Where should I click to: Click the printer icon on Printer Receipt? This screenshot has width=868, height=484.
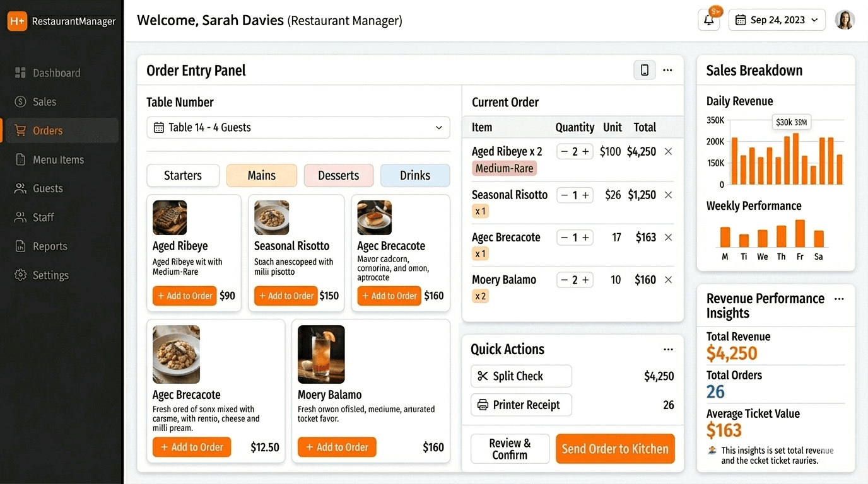click(481, 405)
